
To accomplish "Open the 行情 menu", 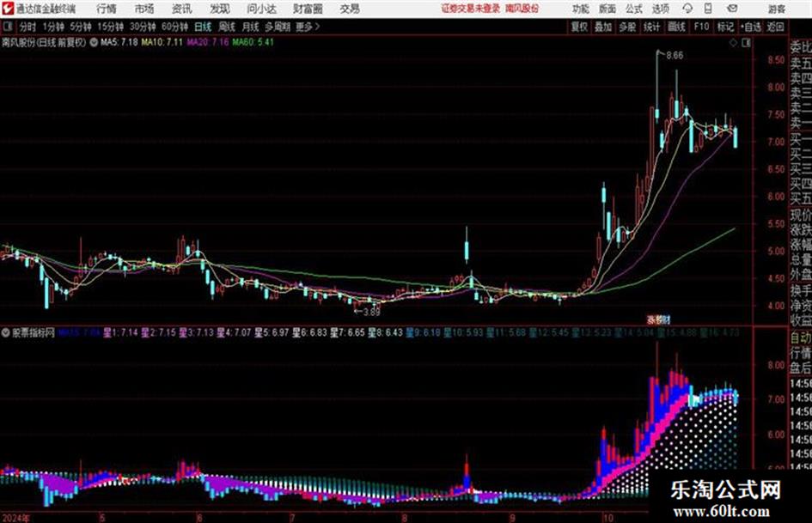I will click(107, 9).
